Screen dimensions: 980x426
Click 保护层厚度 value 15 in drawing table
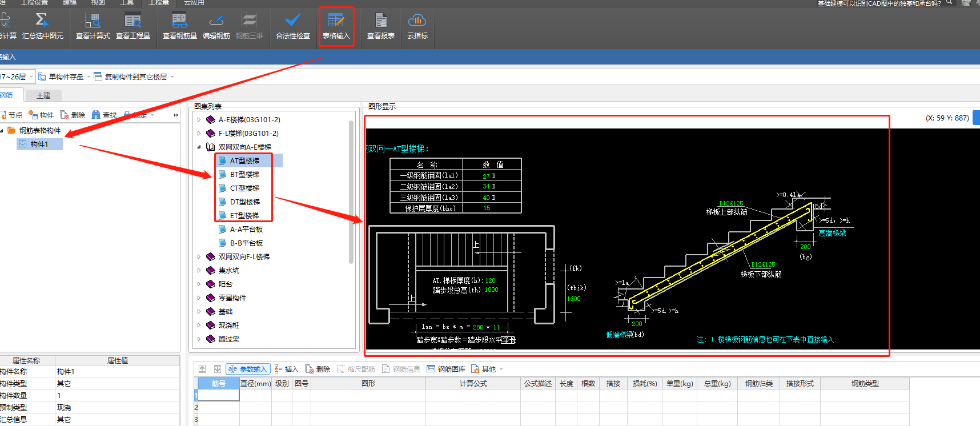tap(487, 208)
